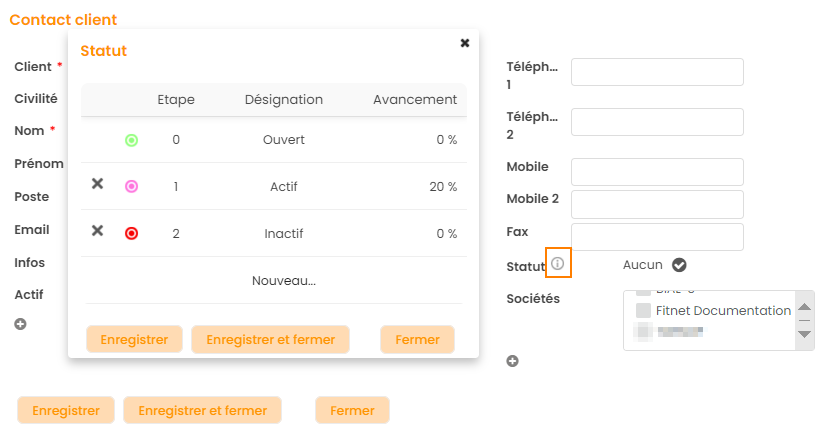Delete the Inactif status row
This screenshot has width=839, height=425.
point(97,231)
